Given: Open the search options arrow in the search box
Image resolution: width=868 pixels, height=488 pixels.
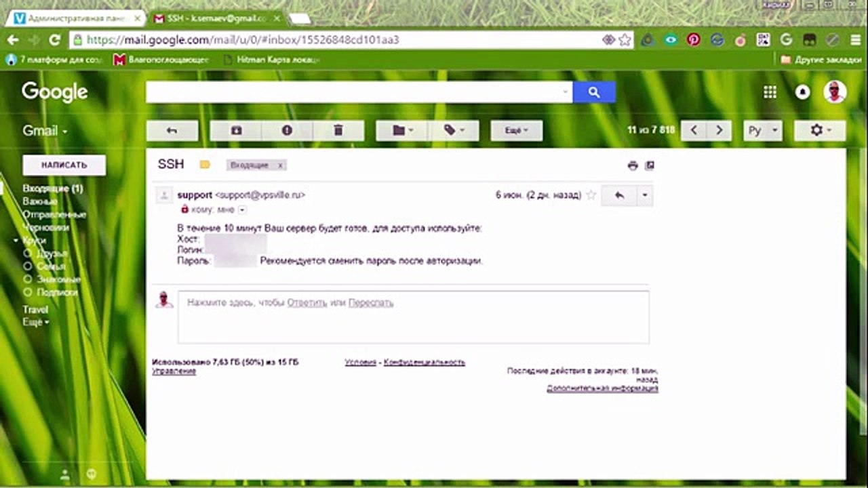Looking at the screenshot, I should [x=567, y=92].
